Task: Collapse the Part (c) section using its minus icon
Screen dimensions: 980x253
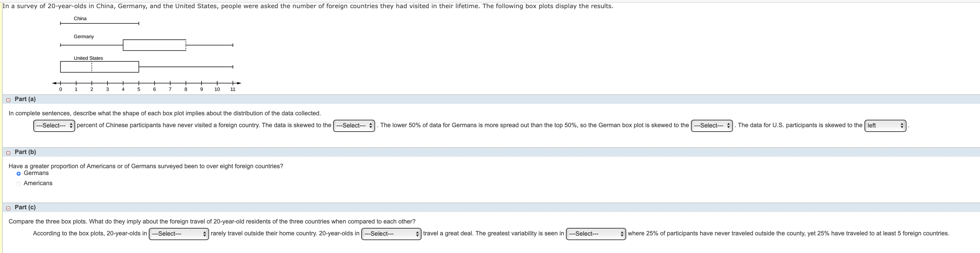Action: (8, 208)
